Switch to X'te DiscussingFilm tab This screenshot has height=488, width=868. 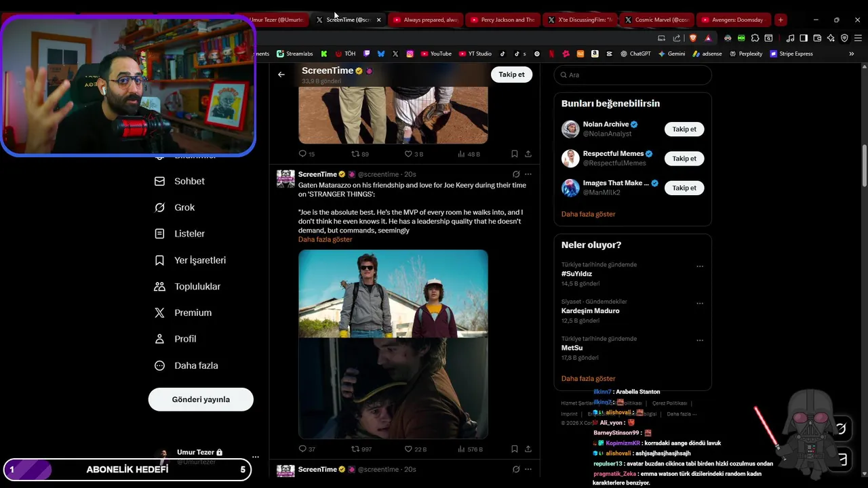pos(580,20)
